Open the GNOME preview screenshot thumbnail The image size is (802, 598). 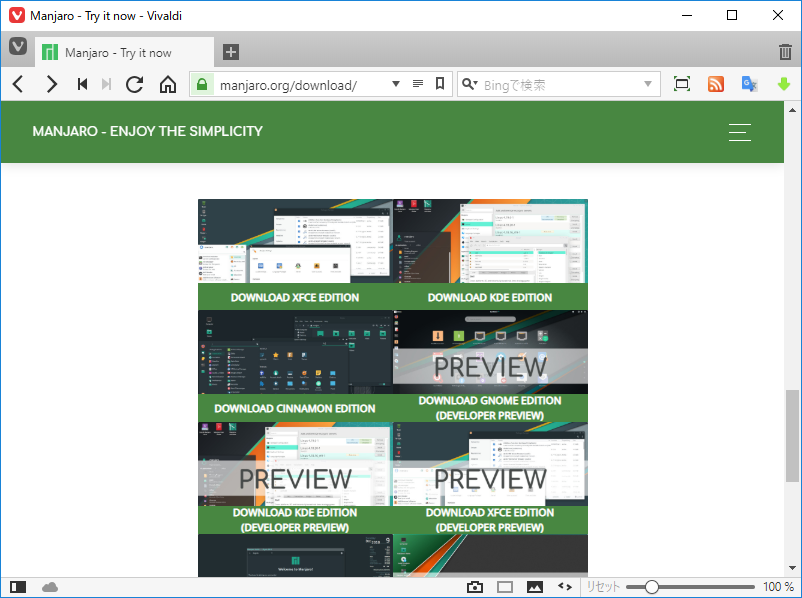tap(490, 352)
